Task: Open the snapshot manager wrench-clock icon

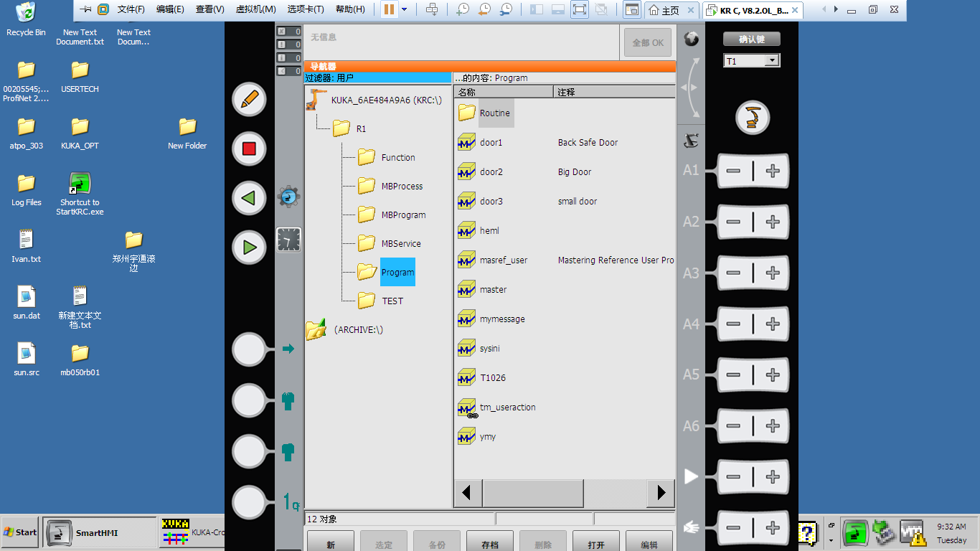Action: (x=507, y=9)
